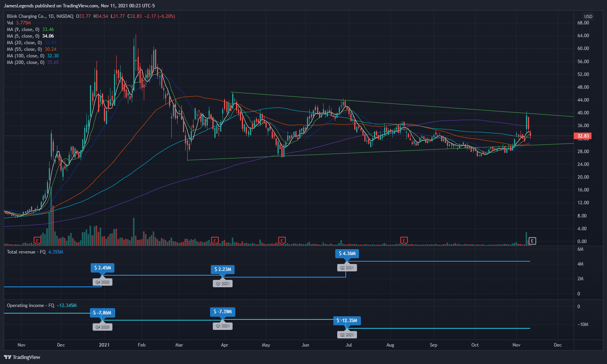The height and width of the screenshot is (364, 607).
Task: Click the Operating income · FQ indicator title
Action: click(31, 305)
